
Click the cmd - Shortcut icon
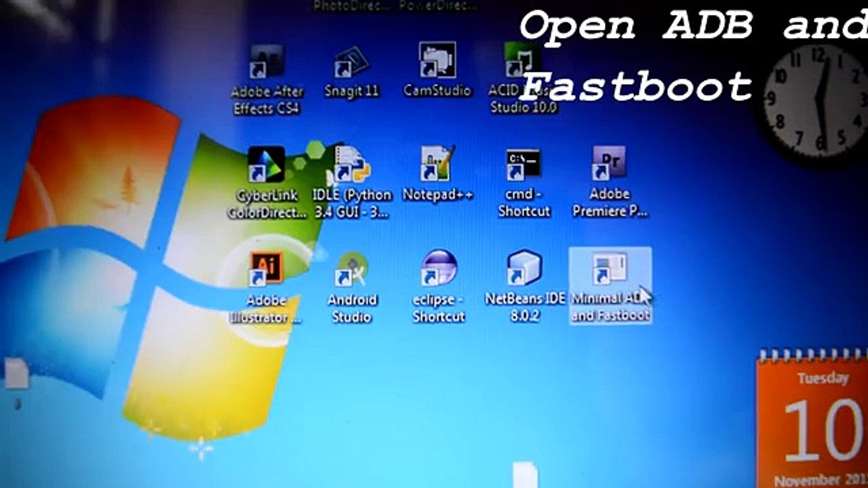[x=524, y=183]
